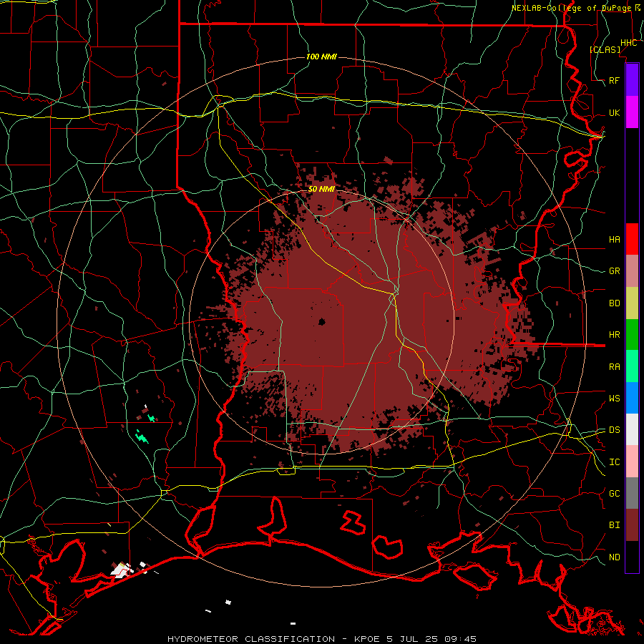Click the RF legend label

coord(614,80)
